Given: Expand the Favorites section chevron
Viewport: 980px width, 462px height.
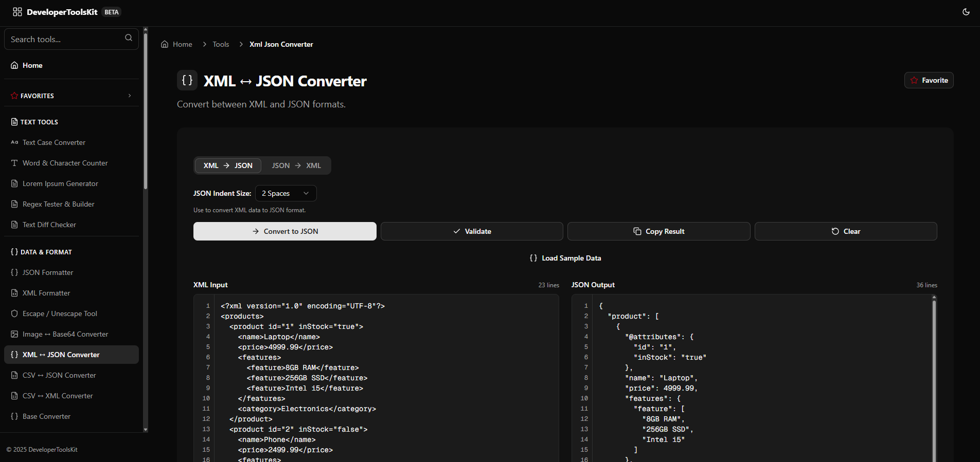Looking at the screenshot, I should (130, 96).
